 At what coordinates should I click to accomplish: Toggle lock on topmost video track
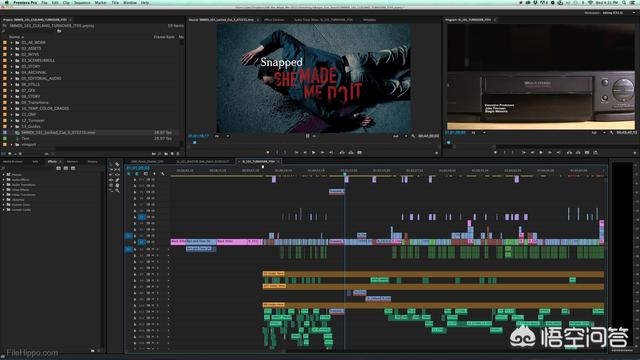[x=135, y=180]
